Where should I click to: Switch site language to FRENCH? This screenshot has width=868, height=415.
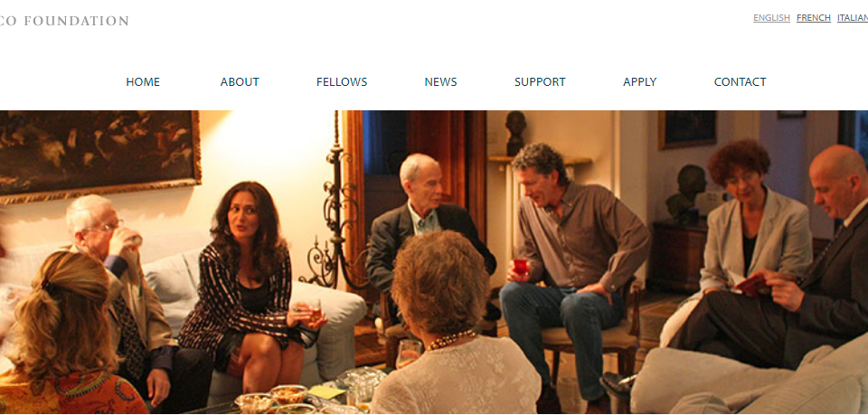point(814,18)
